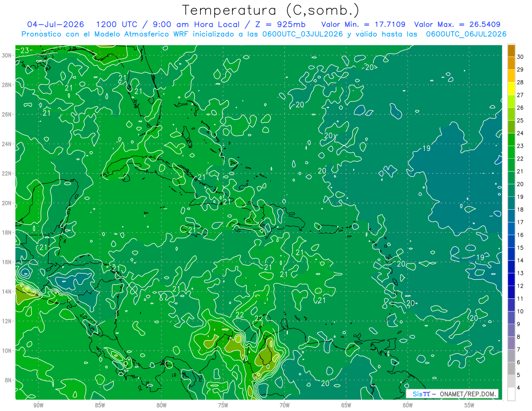This screenshot has width=532, height=411.
Task: Click the "75W" longitude axis label
Action: click(x=223, y=405)
